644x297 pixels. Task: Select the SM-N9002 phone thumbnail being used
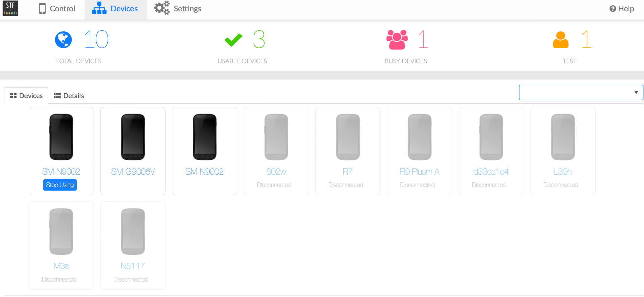pyautogui.click(x=61, y=137)
